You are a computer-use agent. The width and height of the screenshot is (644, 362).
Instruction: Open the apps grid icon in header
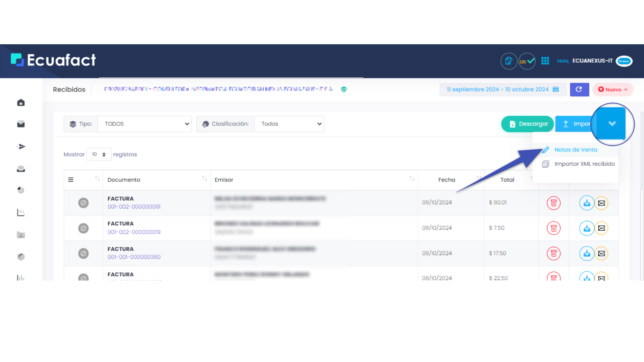[545, 61]
